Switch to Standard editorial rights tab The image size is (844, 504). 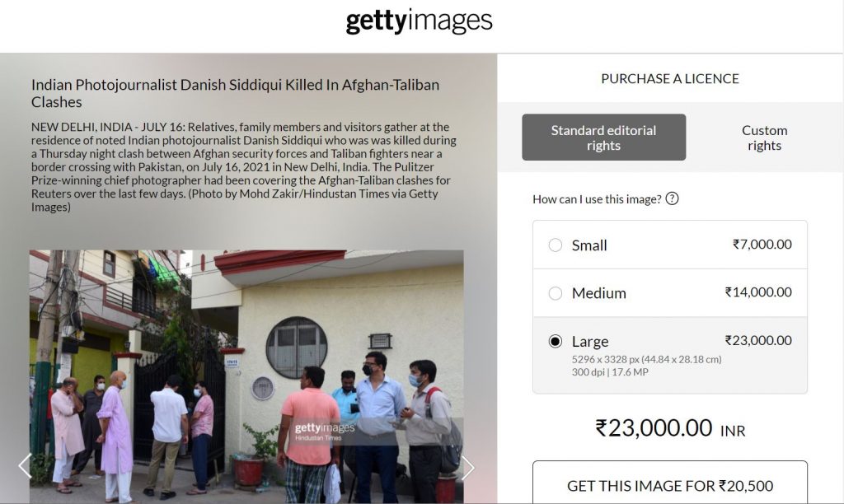(604, 138)
